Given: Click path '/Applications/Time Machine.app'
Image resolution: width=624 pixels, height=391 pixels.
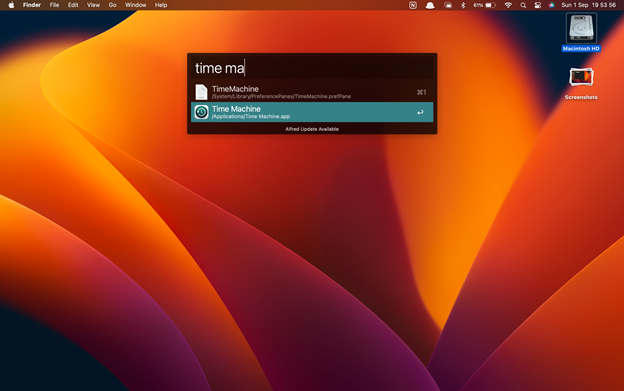Looking at the screenshot, I should tap(251, 117).
